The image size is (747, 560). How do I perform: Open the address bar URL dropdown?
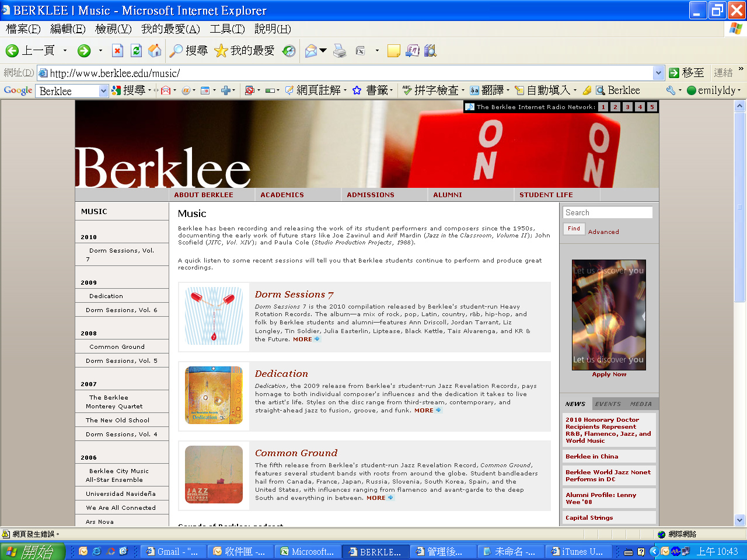tap(658, 73)
